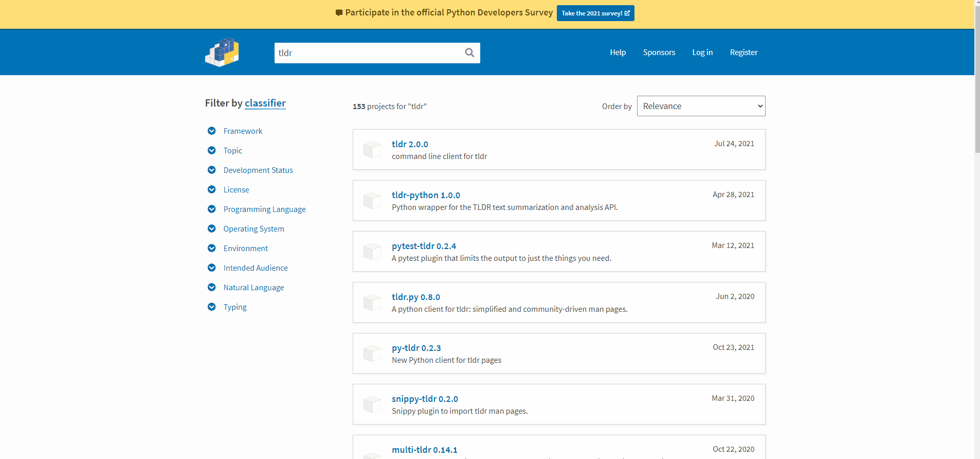Expand the Environment filter chevron

point(211,248)
